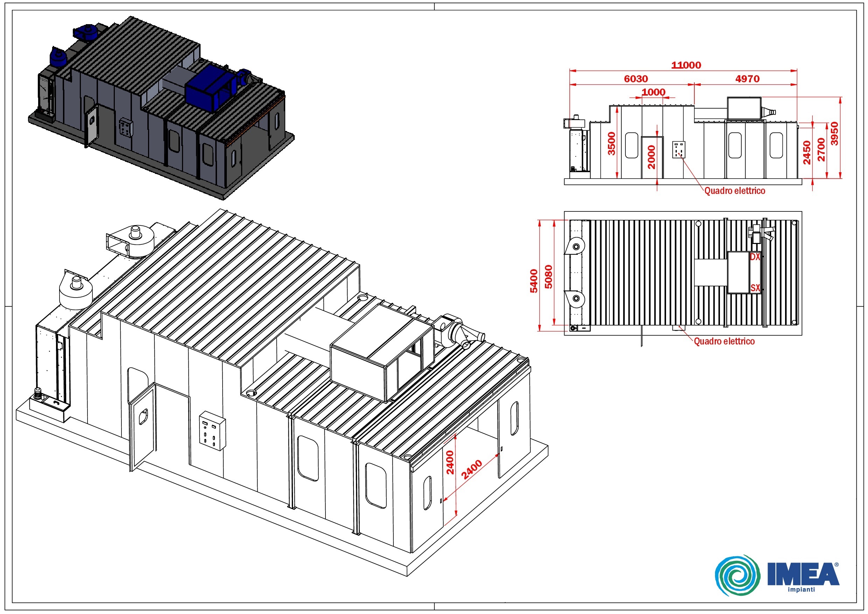Click the electrical panel in the elevation view

(679, 150)
